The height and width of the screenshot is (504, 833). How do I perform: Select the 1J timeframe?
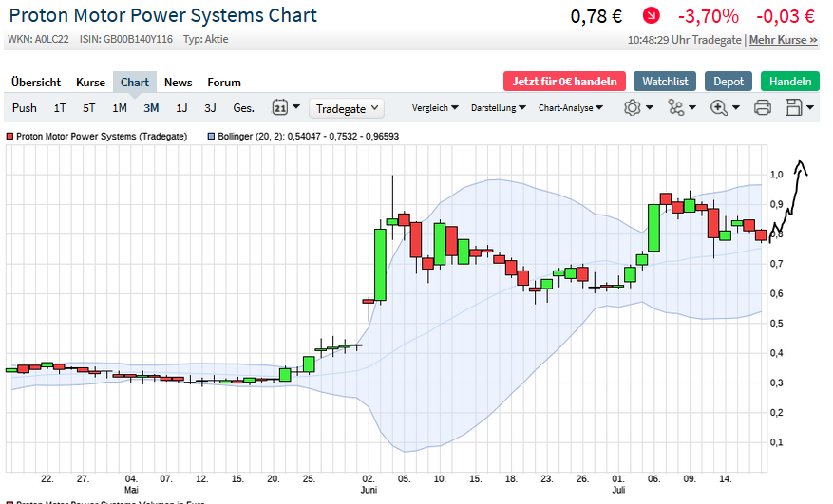tap(181, 108)
